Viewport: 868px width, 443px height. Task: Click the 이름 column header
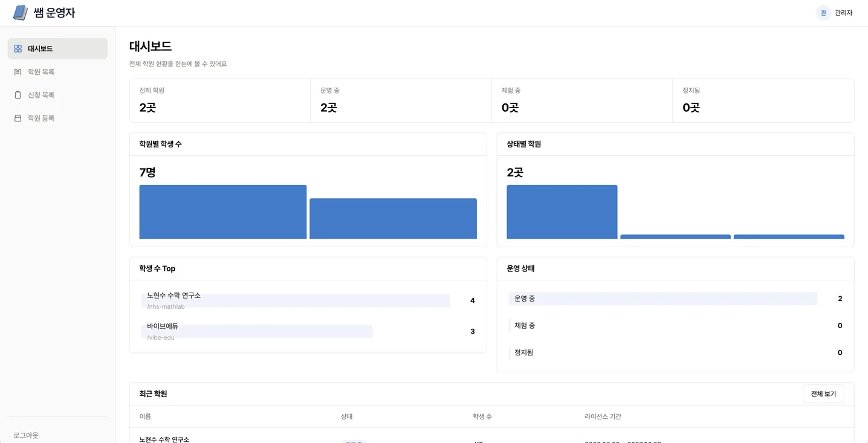tap(145, 416)
